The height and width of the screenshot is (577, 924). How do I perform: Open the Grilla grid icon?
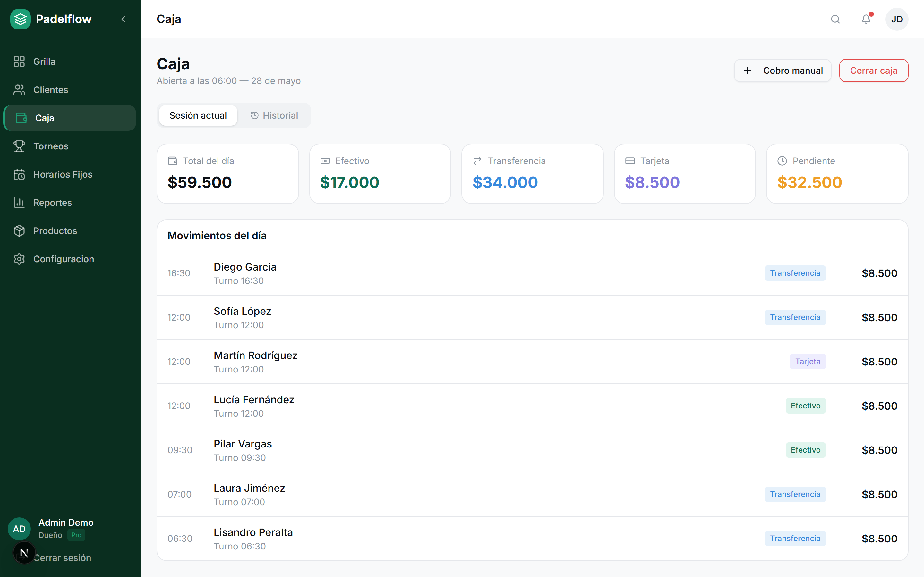[19, 62]
